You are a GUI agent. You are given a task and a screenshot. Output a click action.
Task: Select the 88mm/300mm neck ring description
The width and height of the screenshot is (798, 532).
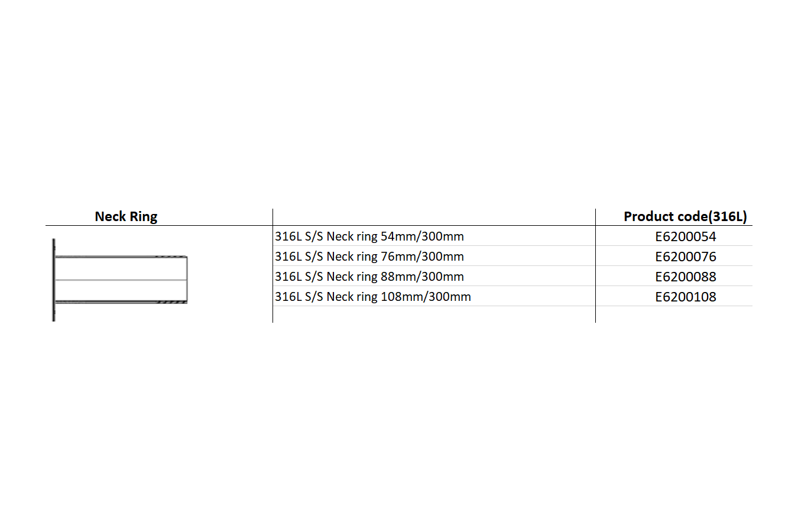(x=369, y=277)
